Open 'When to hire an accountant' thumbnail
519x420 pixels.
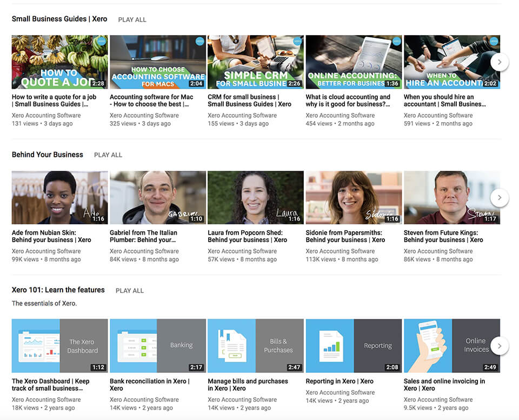point(452,62)
